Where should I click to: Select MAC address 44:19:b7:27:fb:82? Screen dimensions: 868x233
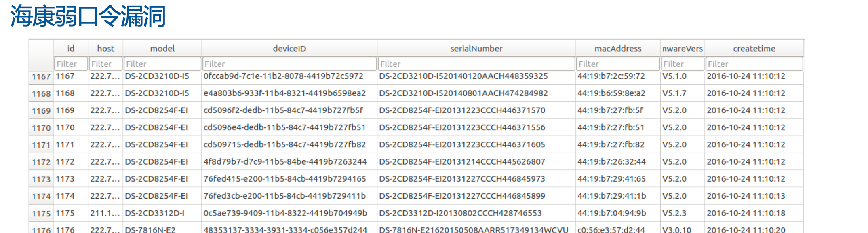[x=618, y=144]
